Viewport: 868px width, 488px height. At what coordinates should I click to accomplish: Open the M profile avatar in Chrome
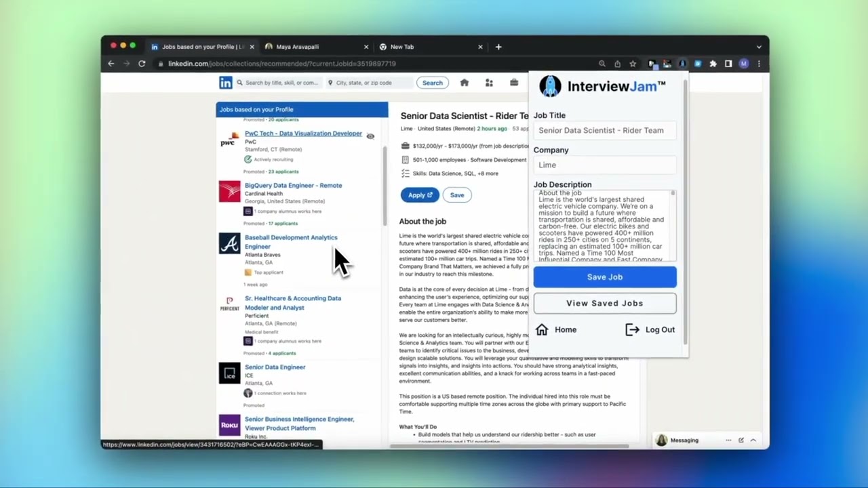[x=744, y=64]
